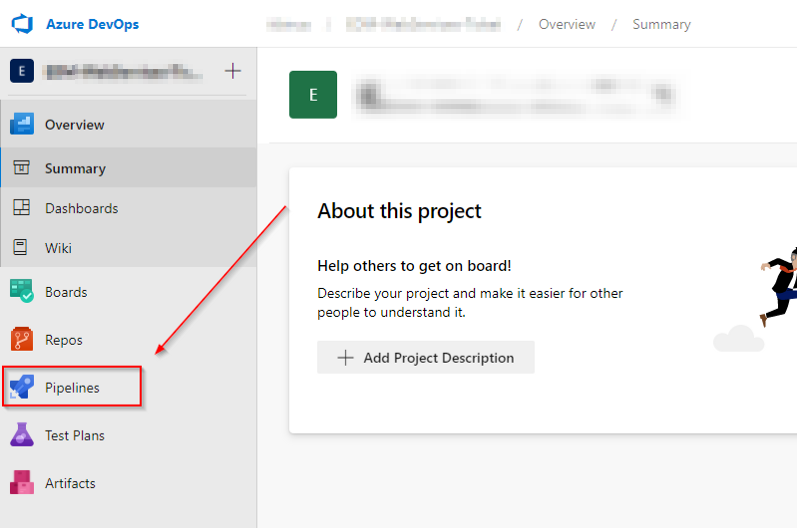Click the plus button beside project name
The height and width of the screenshot is (528, 797).
point(233,71)
